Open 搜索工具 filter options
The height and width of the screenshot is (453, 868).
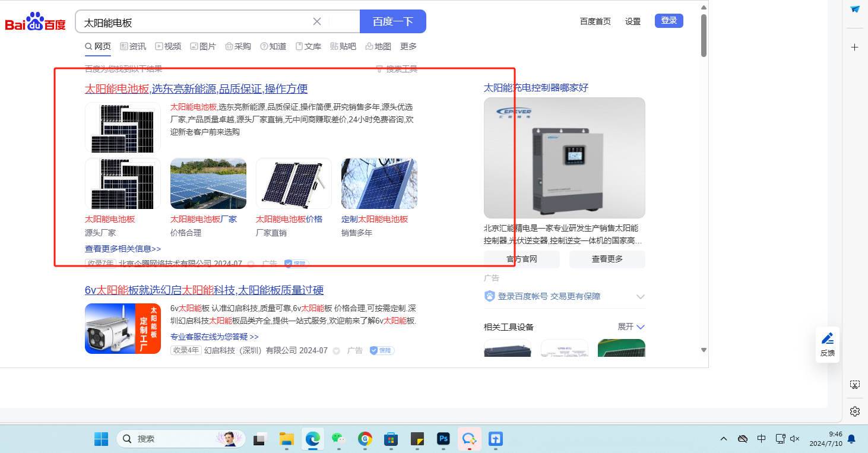point(397,69)
